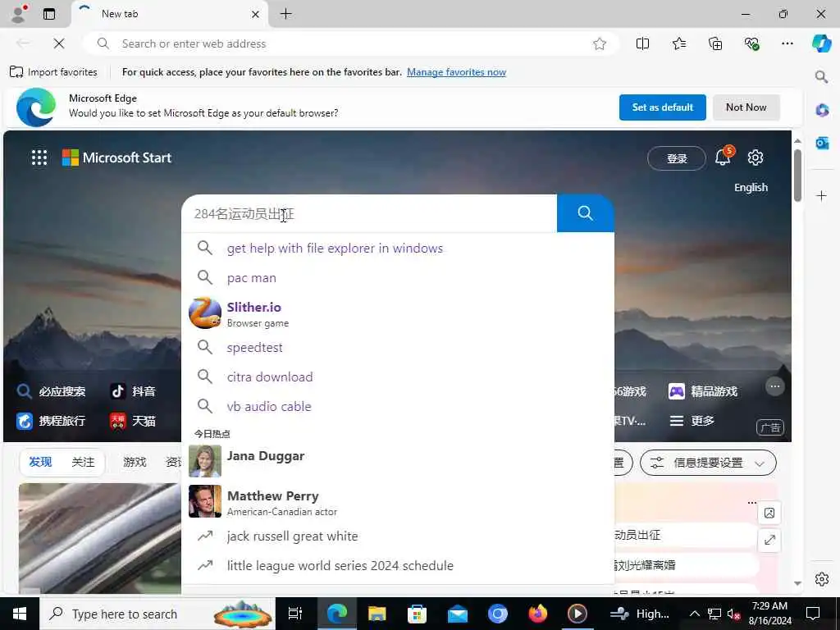Screen dimensions: 840x630
Task: Open the ellipsis on trending card
Action: pos(752,503)
